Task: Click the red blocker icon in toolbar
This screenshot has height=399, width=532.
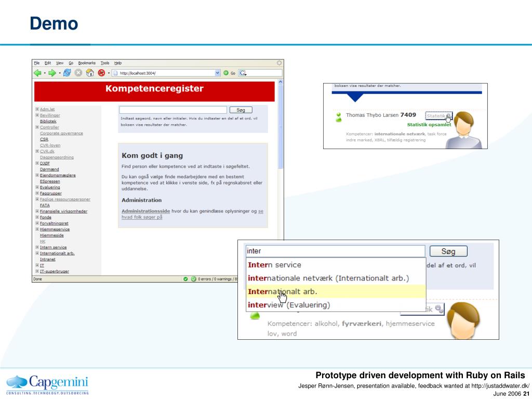Action: click(x=101, y=73)
